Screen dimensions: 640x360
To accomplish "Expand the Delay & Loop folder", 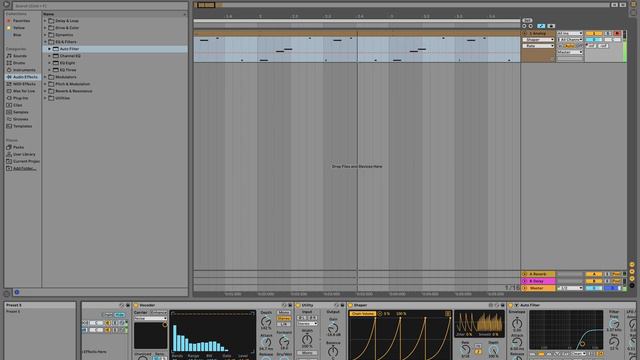I will 45,21.
